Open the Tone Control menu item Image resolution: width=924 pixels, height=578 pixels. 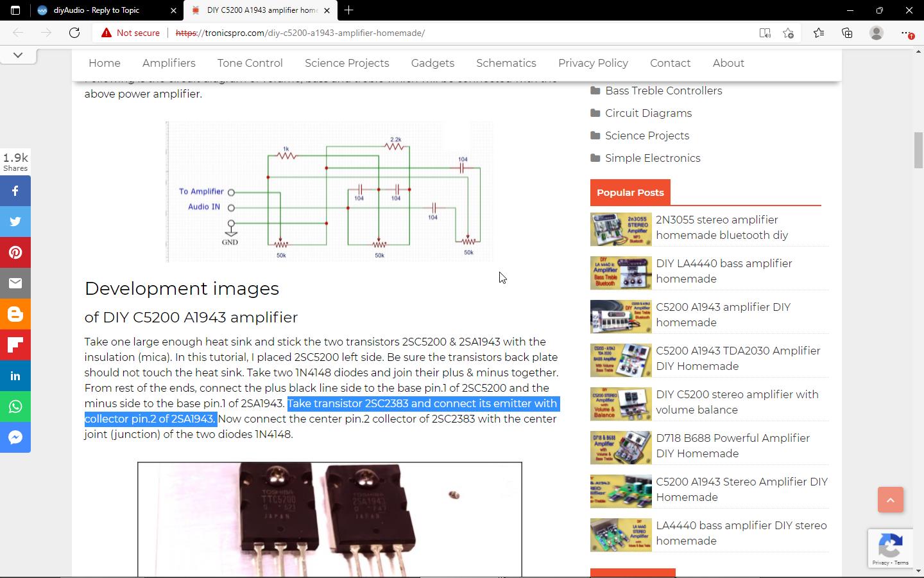[x=250, y=63]
